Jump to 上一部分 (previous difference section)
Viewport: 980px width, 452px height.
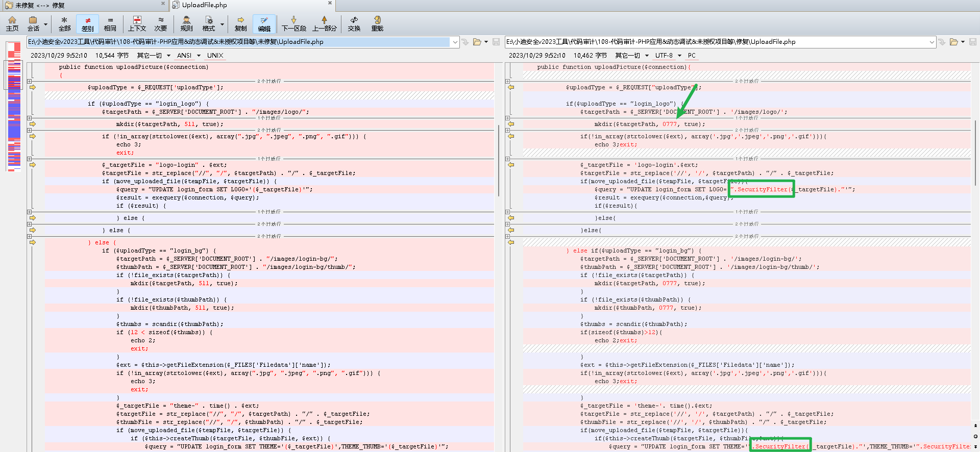coord(324,23)
